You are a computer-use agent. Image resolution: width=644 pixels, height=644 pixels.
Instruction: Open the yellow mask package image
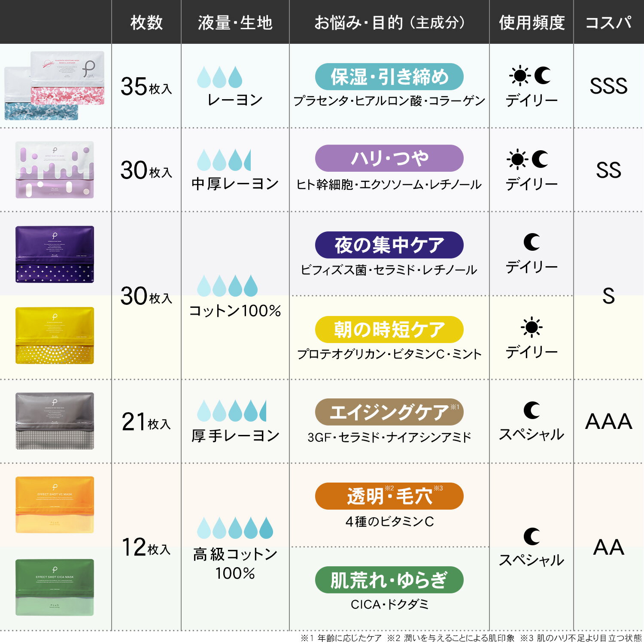[55, 335]
